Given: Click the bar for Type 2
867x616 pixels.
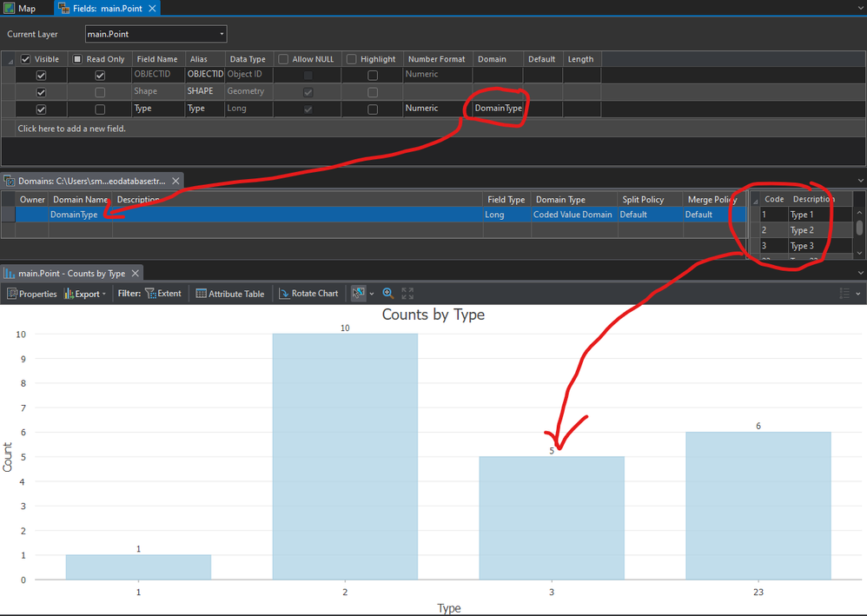Looking at the screenshot, I should [x=345, y=457].
